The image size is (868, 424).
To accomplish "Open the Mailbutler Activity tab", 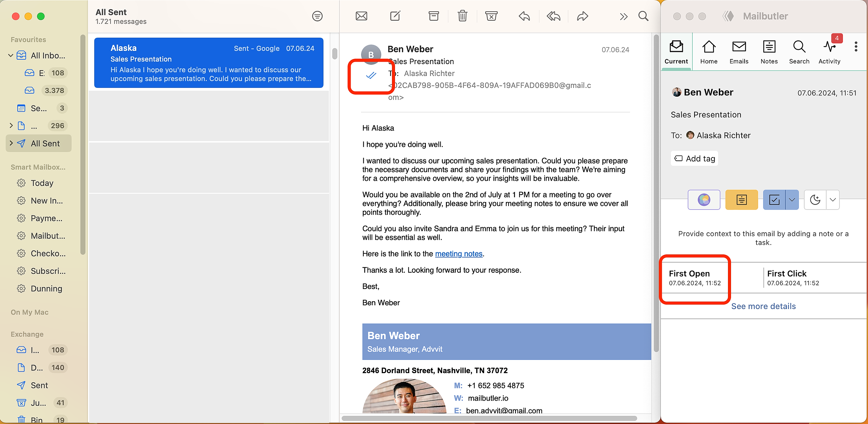I will 829,52.
